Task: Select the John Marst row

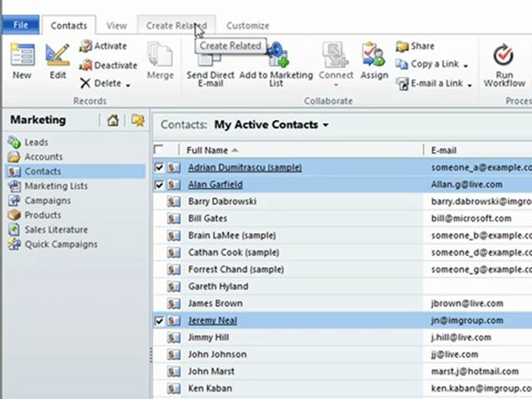Action: point(342,371)
